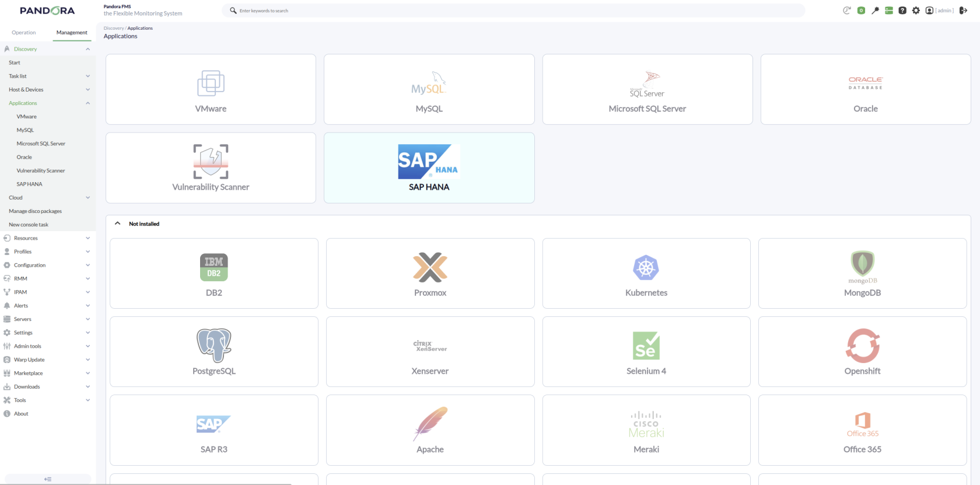Viewport: 980px width, 485px height.
Task: Open the green notifications counter badge
Action: [861, 11]
